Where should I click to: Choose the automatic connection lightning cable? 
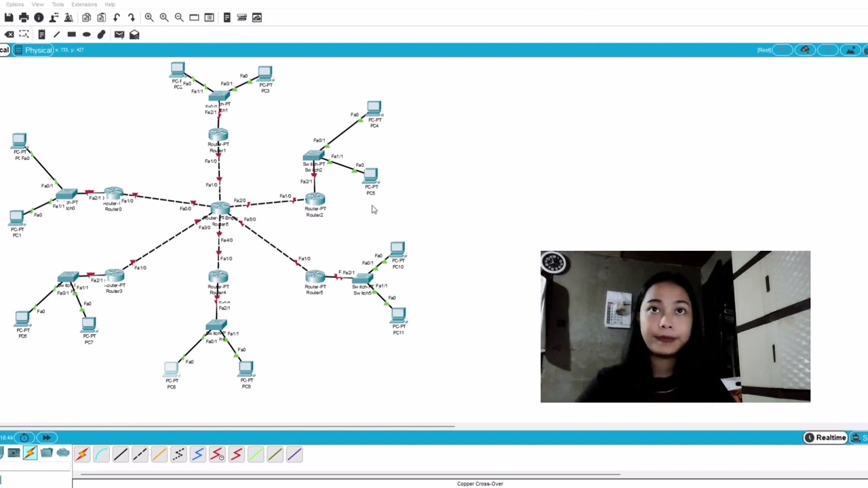[x=81, y=455]
